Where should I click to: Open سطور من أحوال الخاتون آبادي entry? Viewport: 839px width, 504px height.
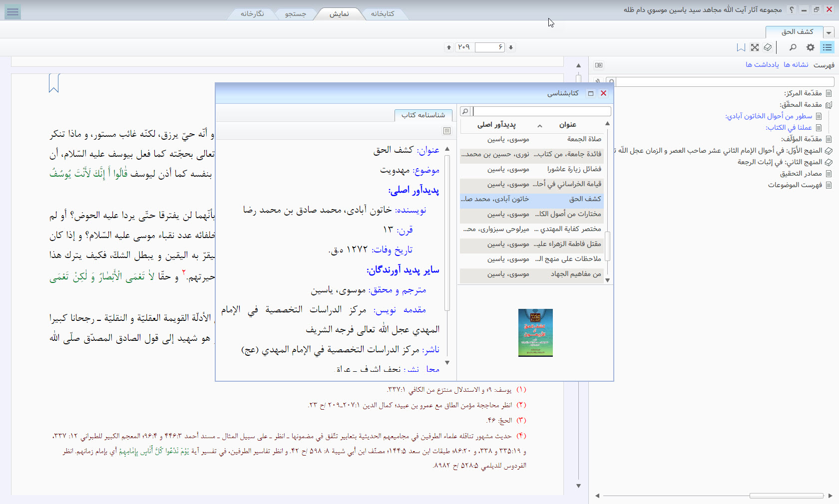(x=769, y=116)
